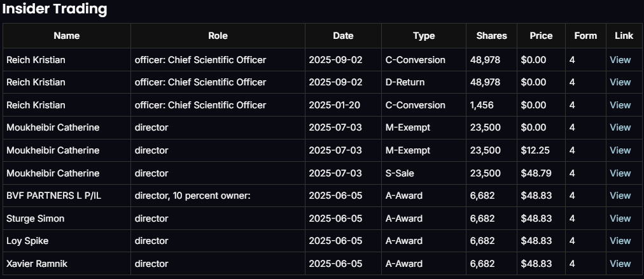
Task: Open View link for Reich Kristian C-Conversion 48,978
Action: [620, 60]
